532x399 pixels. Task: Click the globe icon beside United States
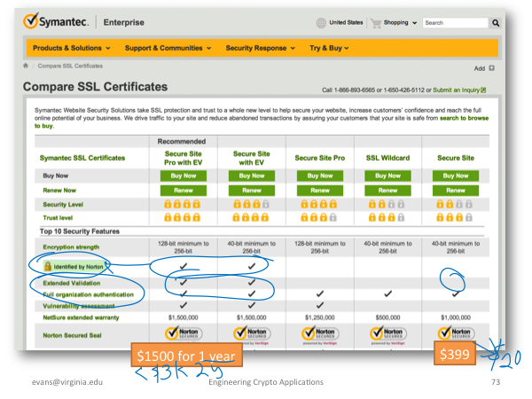[321, 23]
